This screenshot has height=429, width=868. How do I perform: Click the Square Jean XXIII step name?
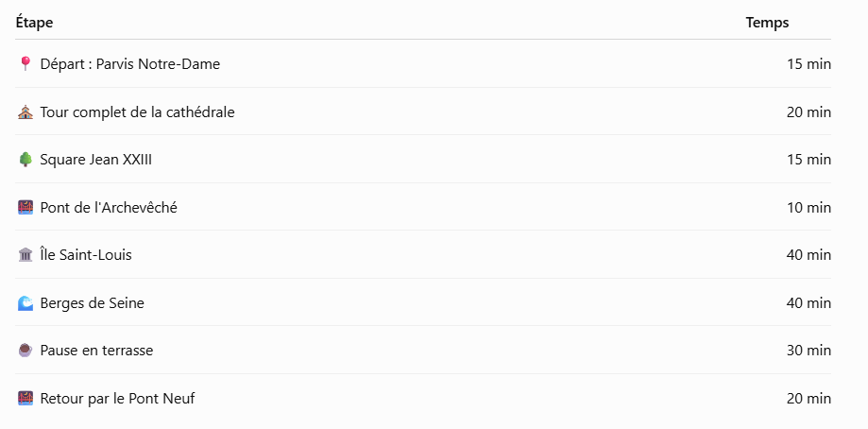[x=95, y=160]
